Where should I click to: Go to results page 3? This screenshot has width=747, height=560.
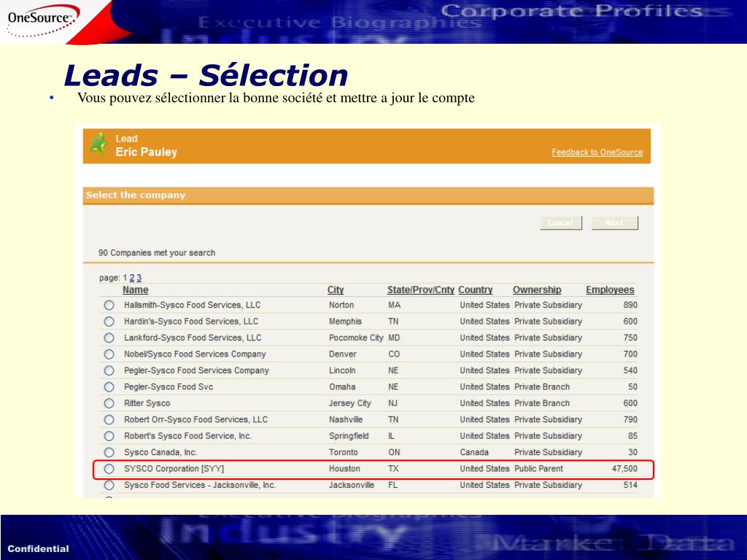tap(139, 278)
